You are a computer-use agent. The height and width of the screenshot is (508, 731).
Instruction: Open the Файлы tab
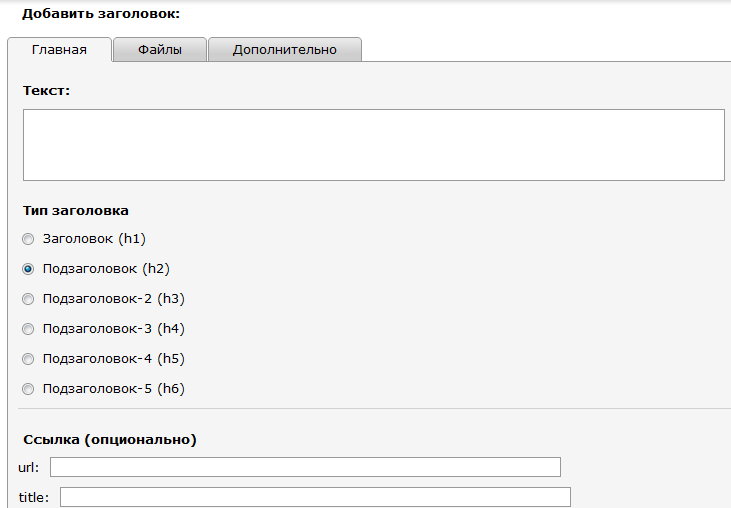click(160, 49)
